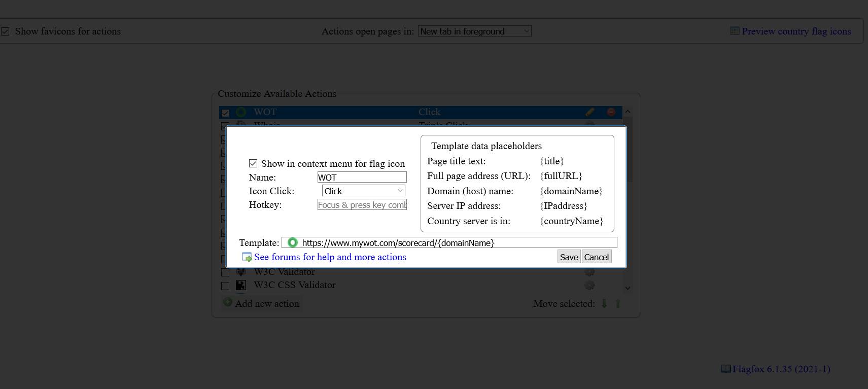The height and width of the screenshot is (389, 868).
Task: Click the forum icon beside help link
Action: pos(247,257)
